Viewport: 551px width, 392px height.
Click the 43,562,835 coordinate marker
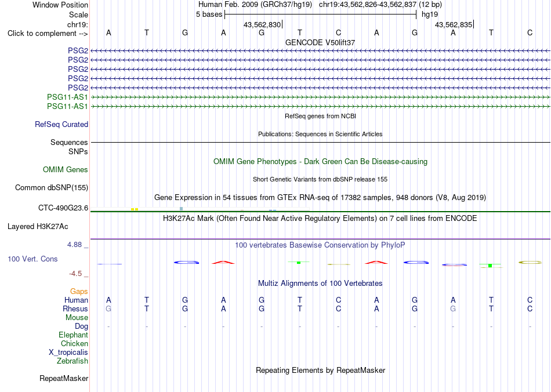coord(454,24)
